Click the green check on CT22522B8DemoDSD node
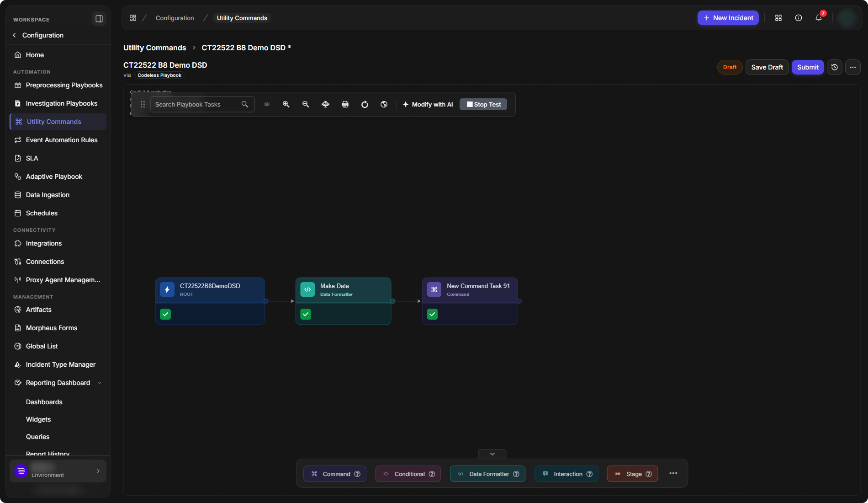Viewport: 868px width, 503px height. coord(165,314)
